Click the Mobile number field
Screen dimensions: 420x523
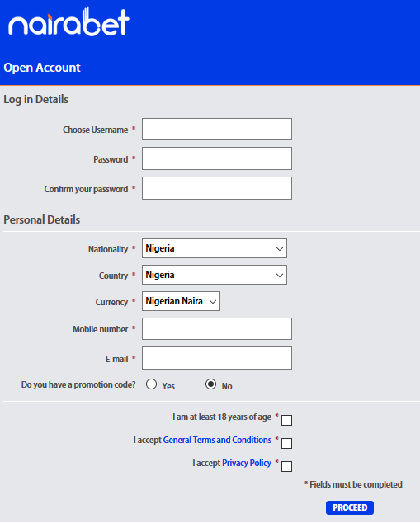pyautogui.click(x=217, y=329)
